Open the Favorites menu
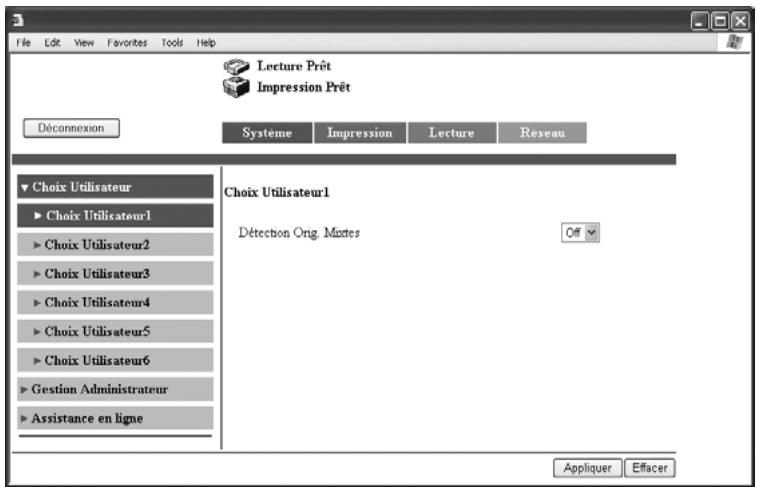Viewport: 757px width, 487px height. [127, 42]
